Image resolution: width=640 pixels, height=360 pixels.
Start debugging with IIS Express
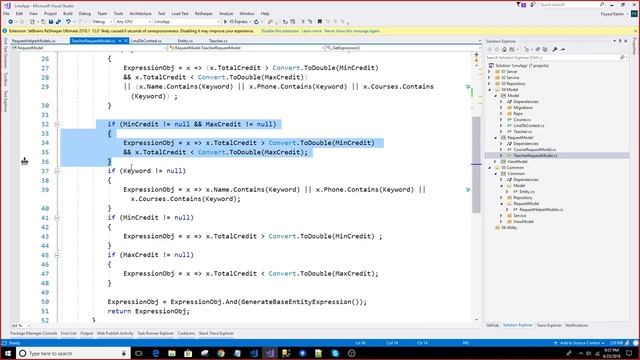click(x=236, y=22)
